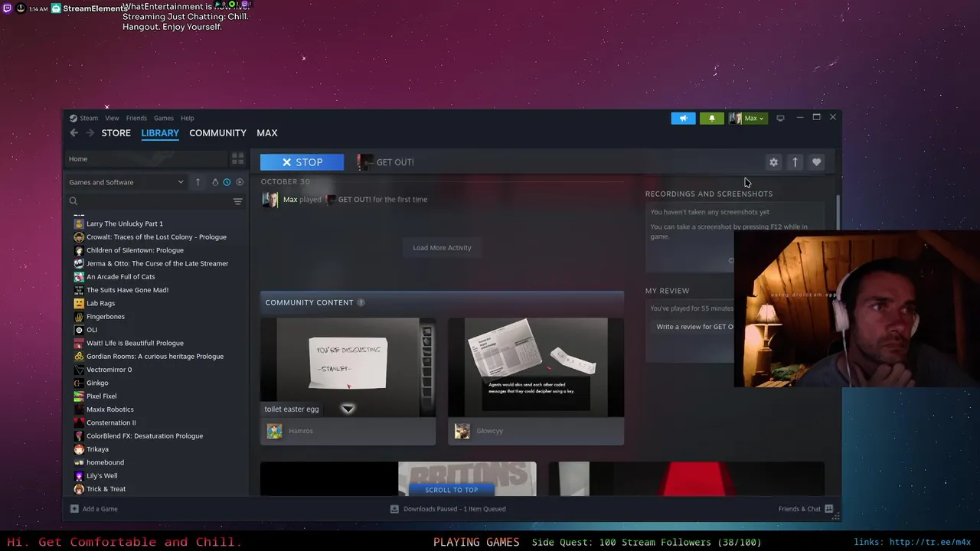Expand Games and Software filter dropdown

[126, 182]
